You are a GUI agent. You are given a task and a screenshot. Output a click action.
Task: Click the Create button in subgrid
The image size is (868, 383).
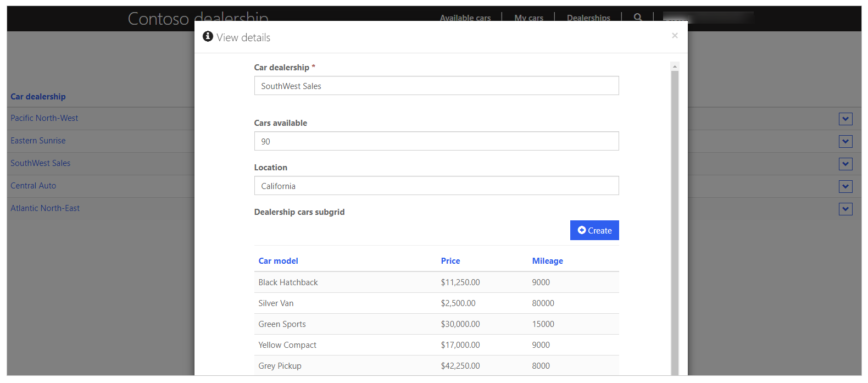click(x=594, y=230)
